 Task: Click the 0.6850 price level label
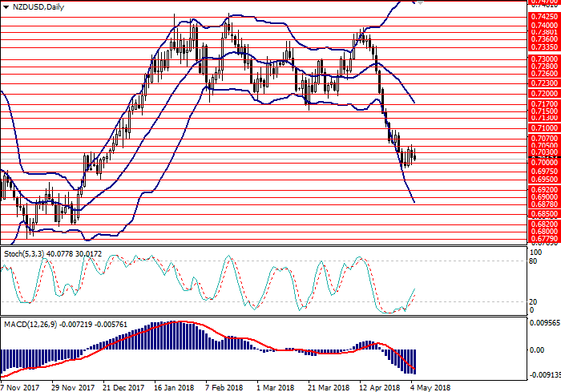(542, 215)
